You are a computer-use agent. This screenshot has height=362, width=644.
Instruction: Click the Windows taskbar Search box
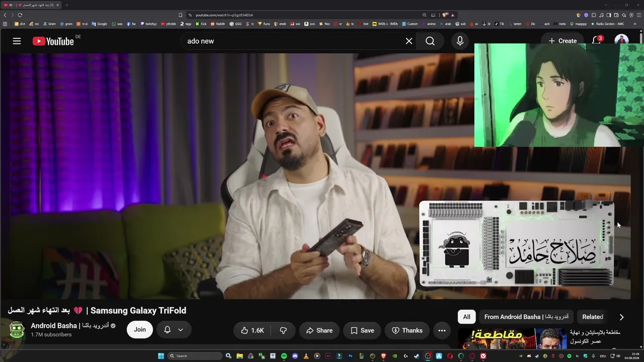click(195, 356)
